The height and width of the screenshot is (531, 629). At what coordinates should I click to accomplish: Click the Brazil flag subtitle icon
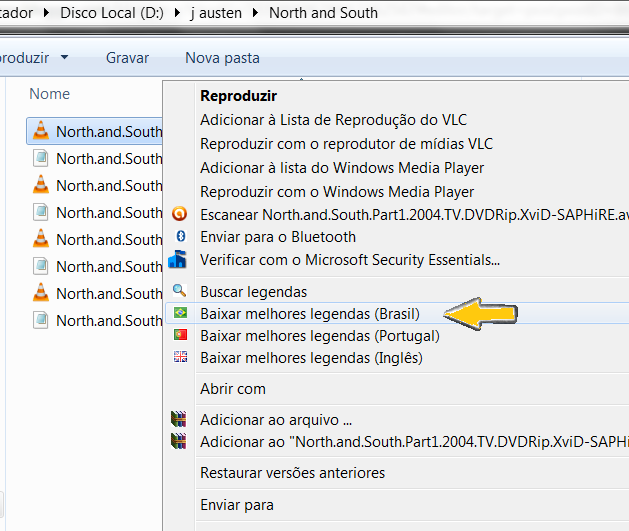(180, 312)
